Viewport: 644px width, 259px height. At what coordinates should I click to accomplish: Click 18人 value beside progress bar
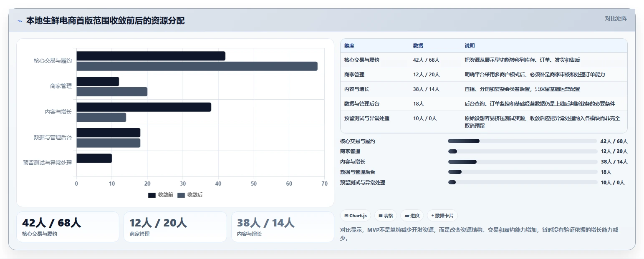[x=606, y=172]
